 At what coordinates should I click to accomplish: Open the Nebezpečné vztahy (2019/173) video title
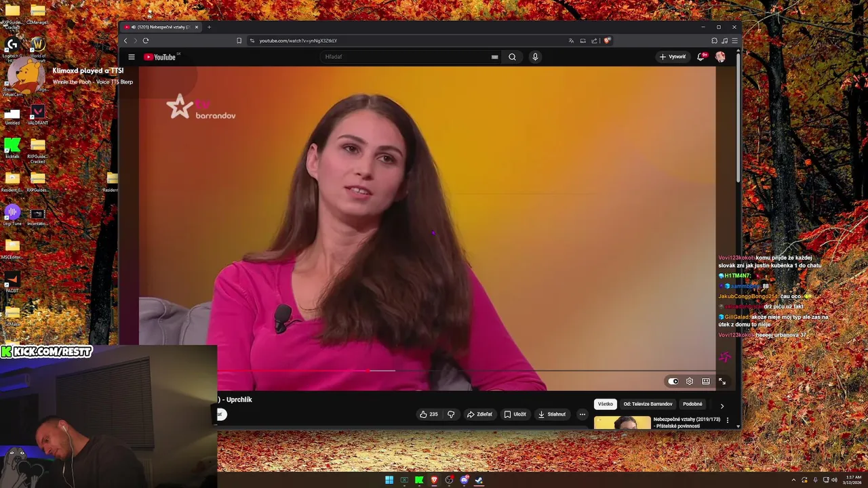[x=686, y=422]
